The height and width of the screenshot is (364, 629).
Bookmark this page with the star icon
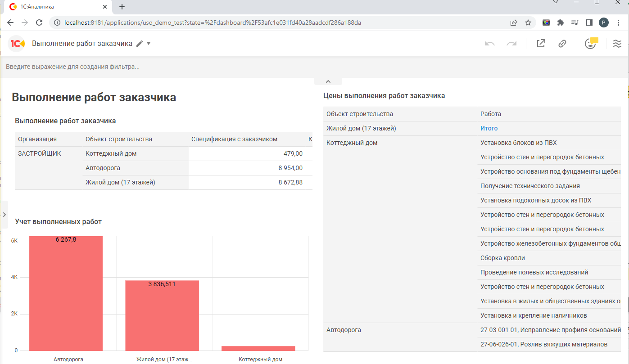pos(528,22)
